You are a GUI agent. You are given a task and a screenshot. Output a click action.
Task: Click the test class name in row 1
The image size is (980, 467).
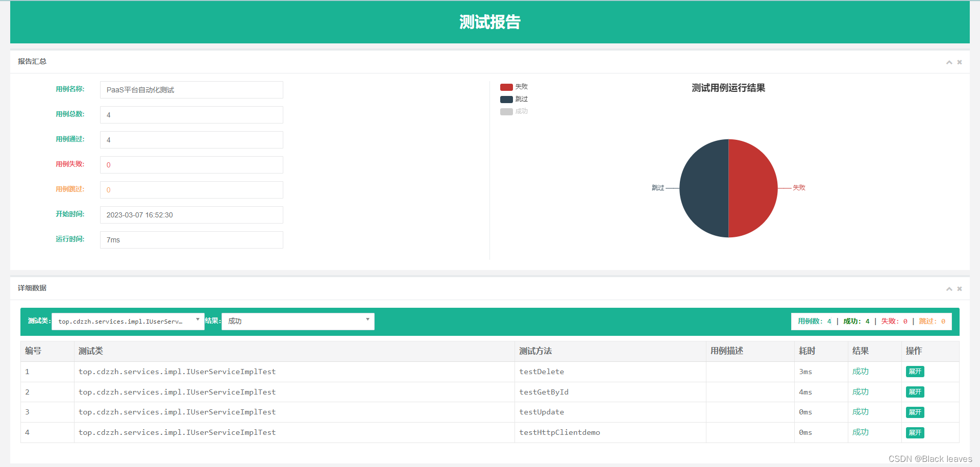coord(177,372)
